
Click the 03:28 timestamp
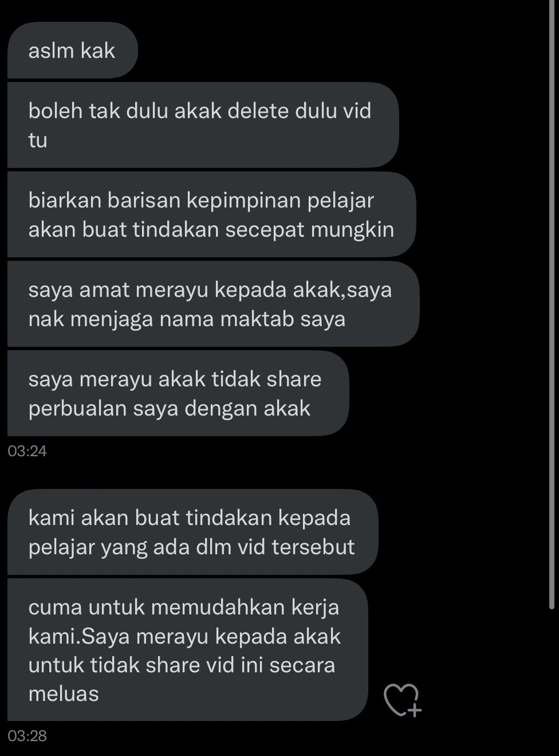27,735
